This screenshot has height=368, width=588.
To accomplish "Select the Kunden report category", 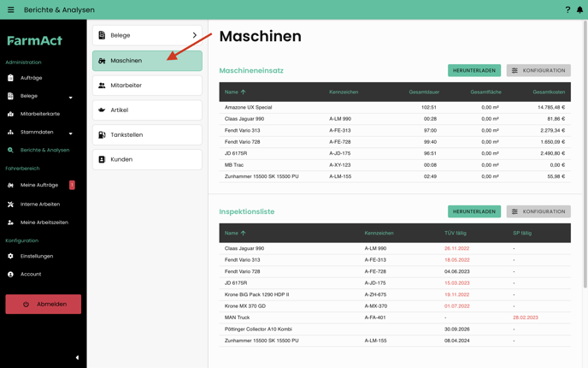I will pyautogui.click(x=147, y=159).
